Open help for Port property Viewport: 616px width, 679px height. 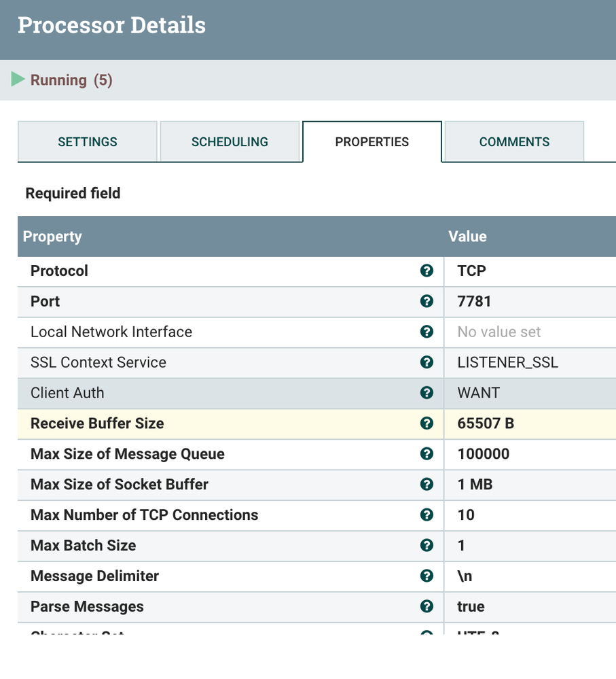pyautogui.click(x=427, y=301)
